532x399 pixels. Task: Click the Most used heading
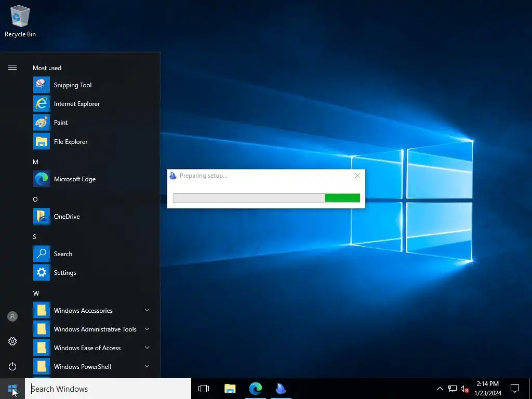point(47,68)
